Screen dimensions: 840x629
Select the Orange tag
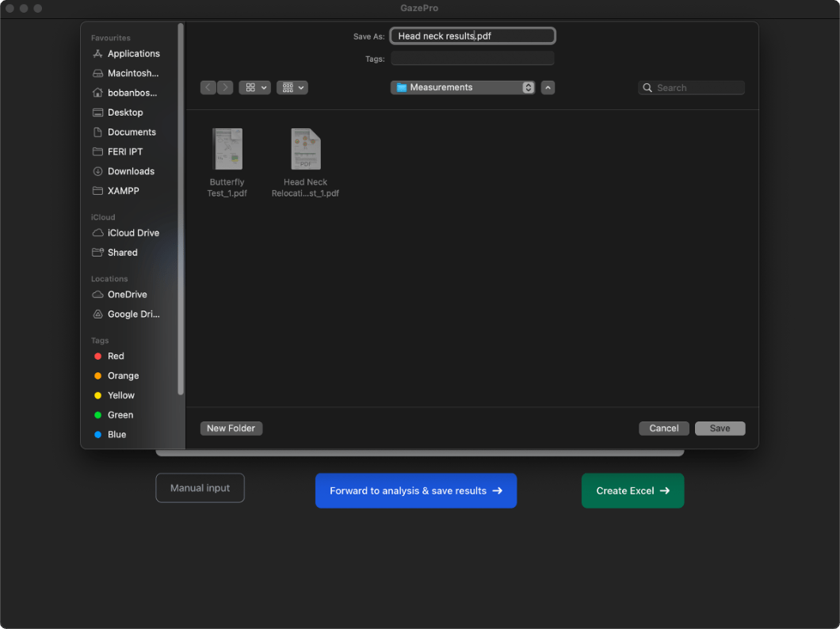pos(116,375)
